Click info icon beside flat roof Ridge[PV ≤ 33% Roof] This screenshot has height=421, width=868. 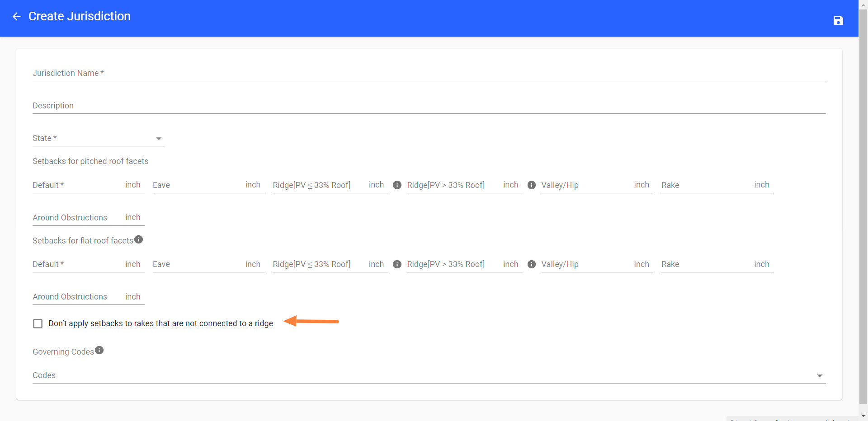(397, 264)
